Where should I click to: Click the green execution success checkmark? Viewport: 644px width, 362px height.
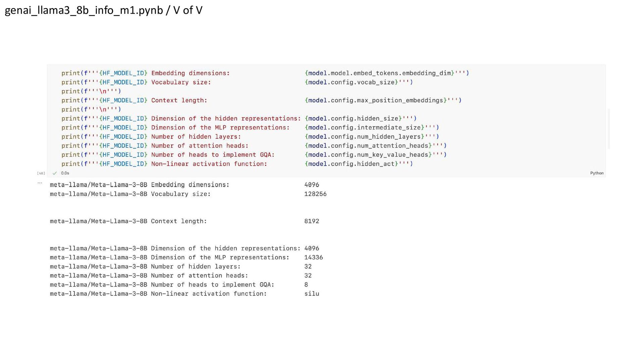[x=55, y=173]
